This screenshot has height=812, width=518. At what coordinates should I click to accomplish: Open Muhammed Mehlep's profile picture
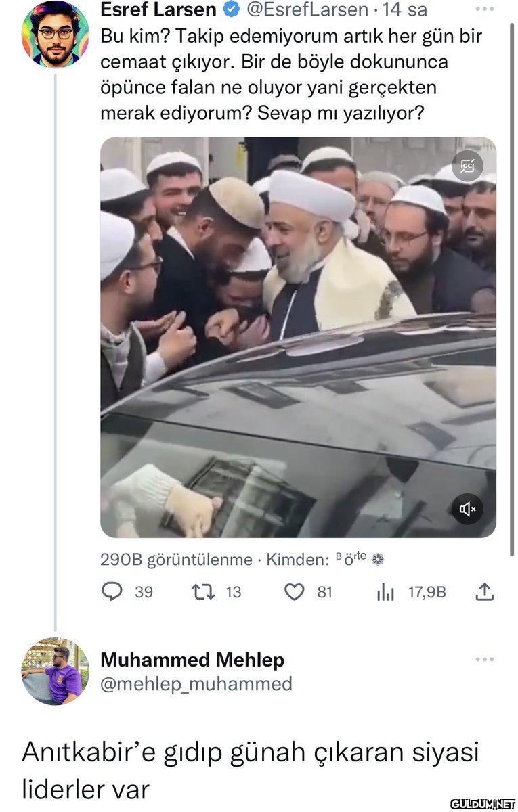(x=55, y=671)
